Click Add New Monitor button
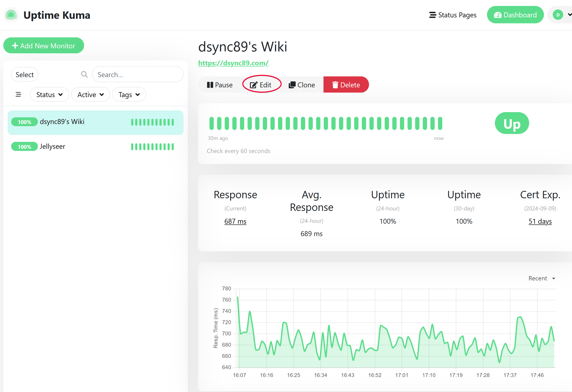Screen dimensions: 572x392 click(x=44, y=45)
